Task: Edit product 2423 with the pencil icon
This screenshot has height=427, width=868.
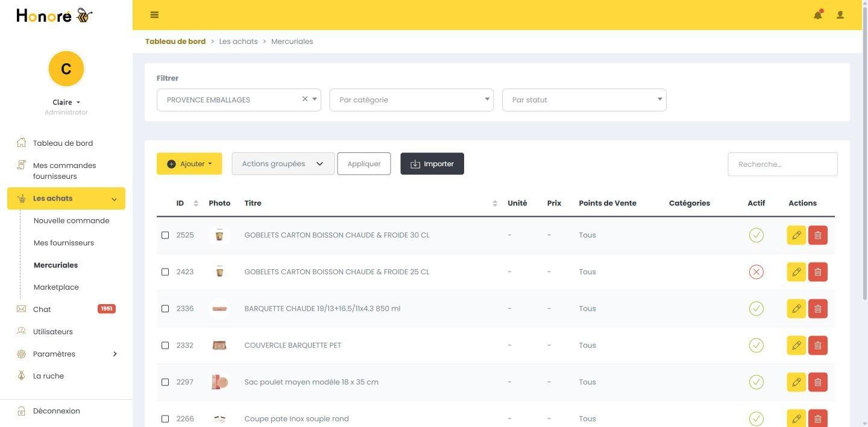Action: pos(796,272)
